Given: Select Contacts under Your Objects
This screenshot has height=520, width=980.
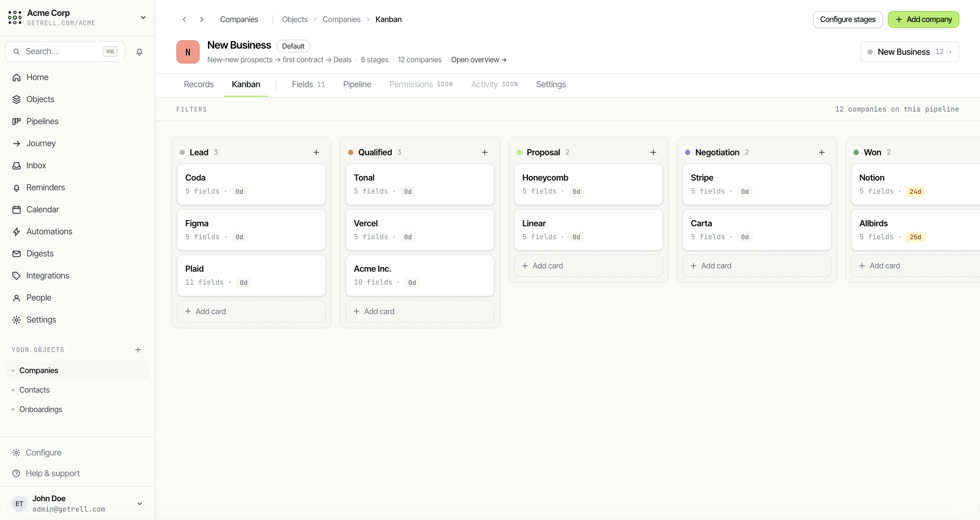Looking at the screenshot, I should (77, 390).
